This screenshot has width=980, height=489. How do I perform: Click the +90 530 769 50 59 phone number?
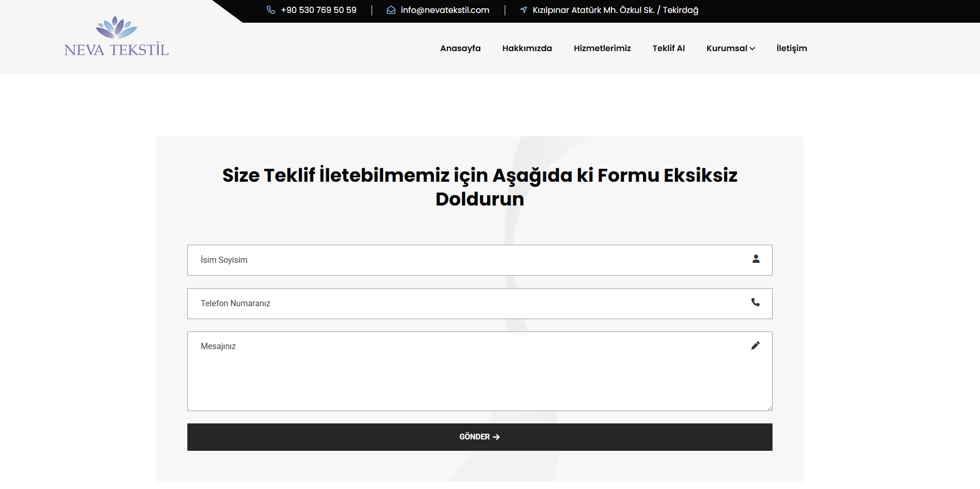tap(318, 10)
